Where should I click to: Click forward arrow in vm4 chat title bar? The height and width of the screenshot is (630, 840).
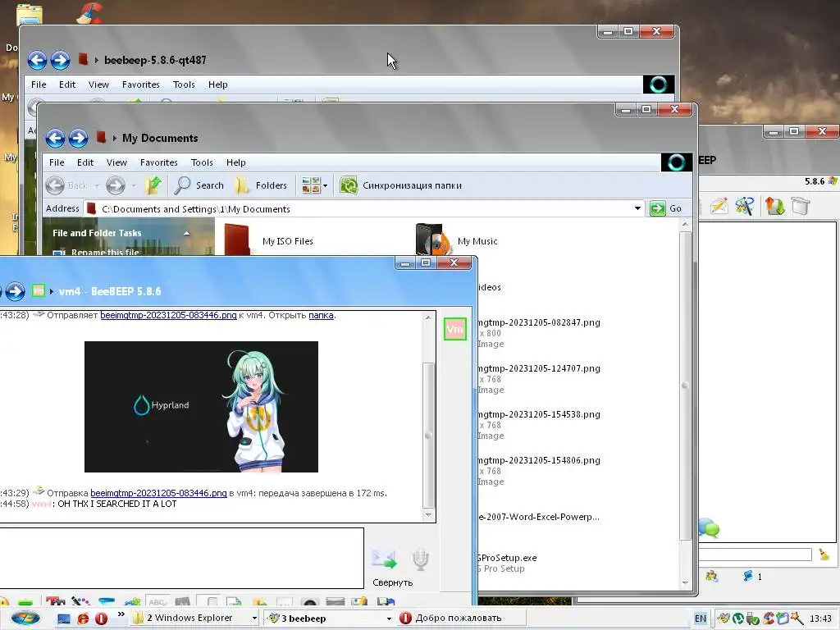[x=15, y=291]
